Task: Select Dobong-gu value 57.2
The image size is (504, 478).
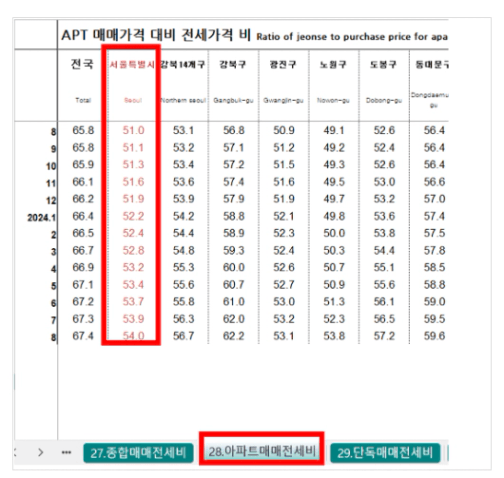Action: pos(384,336)
